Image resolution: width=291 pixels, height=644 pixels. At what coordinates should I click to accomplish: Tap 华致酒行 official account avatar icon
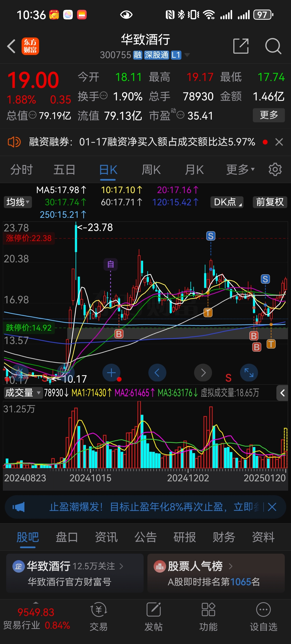[18, 567]
